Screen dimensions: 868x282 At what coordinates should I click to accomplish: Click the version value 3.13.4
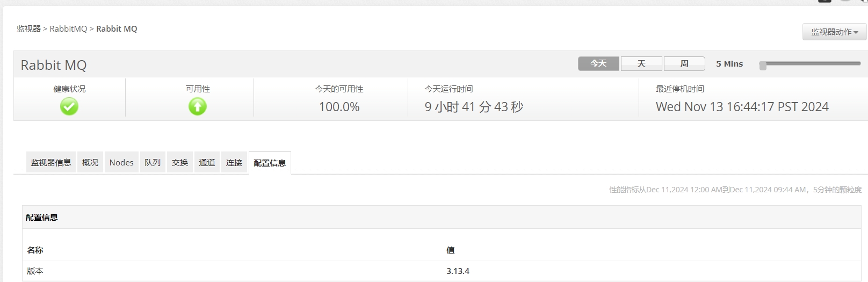point(458,271)
